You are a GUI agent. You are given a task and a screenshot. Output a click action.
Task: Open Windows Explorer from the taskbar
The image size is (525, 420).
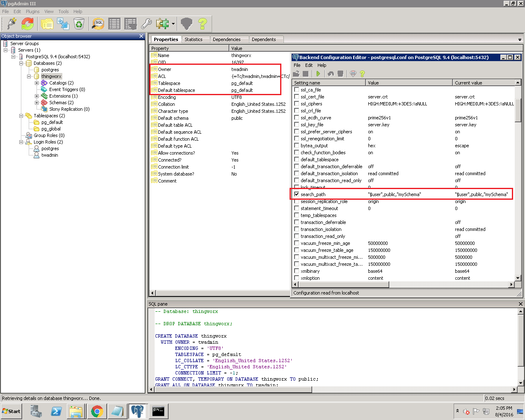[76, 411]
